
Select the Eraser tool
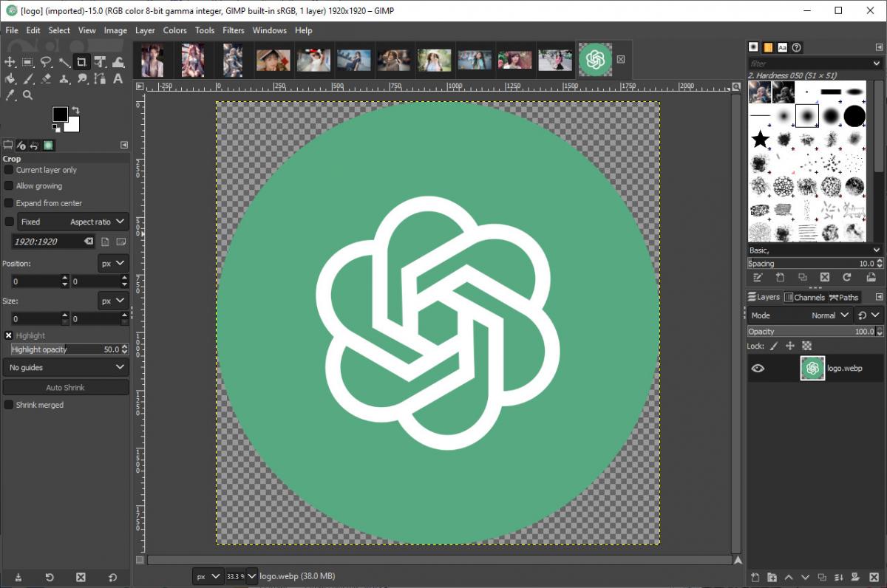tap(47, 79)
